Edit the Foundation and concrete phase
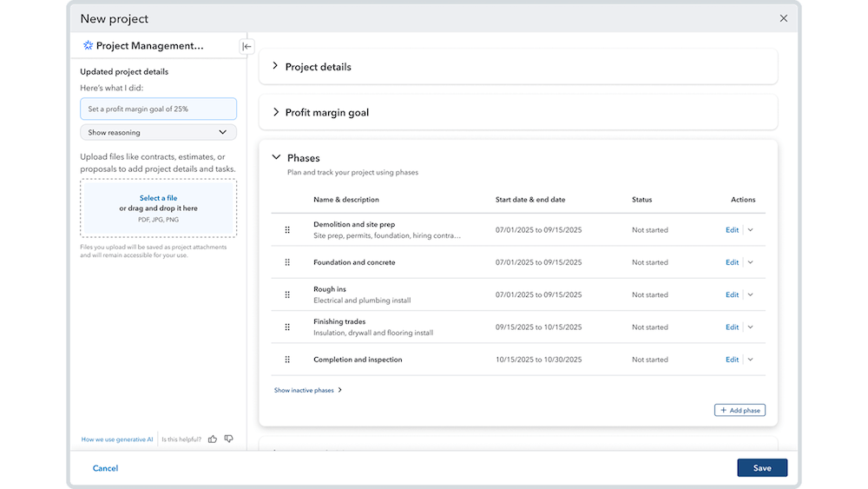The width and height of the screenshot is (868, 489). click(x=732, y=262)
